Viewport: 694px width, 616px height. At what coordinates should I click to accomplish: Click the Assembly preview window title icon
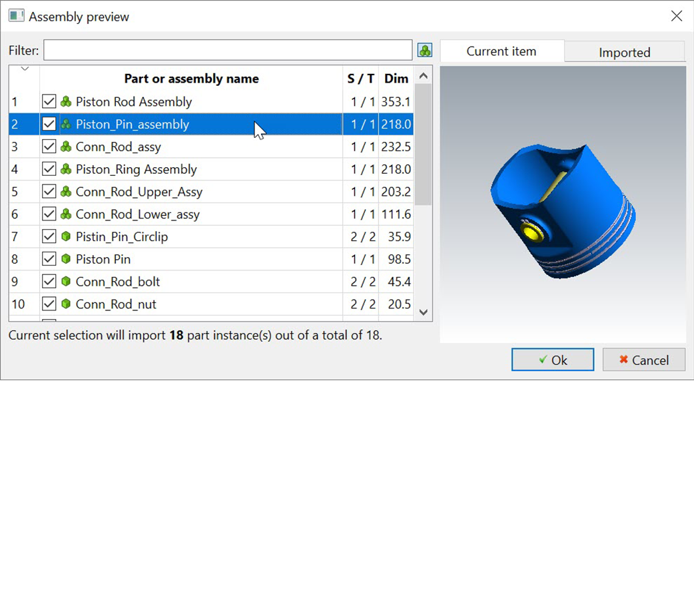(17, 16)
